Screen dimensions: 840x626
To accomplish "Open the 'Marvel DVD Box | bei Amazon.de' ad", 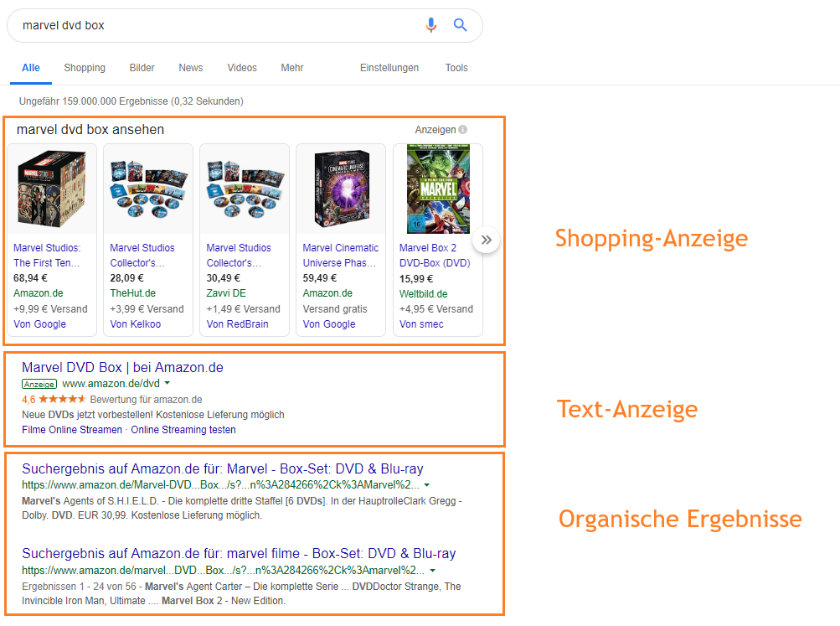I will click(x=122, y=368).
